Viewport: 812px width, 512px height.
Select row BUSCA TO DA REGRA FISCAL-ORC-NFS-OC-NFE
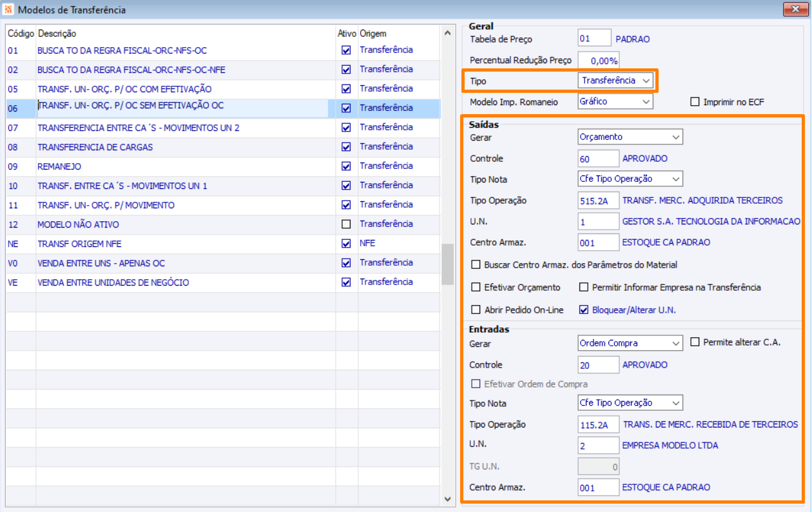[x=224, y=70]
